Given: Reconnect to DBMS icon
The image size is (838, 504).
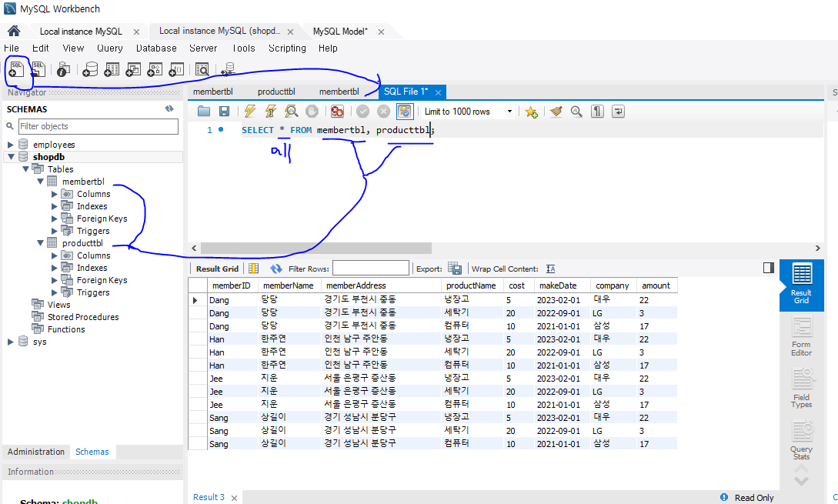Looking at the screenshot, I should click(x=229, y=69).
